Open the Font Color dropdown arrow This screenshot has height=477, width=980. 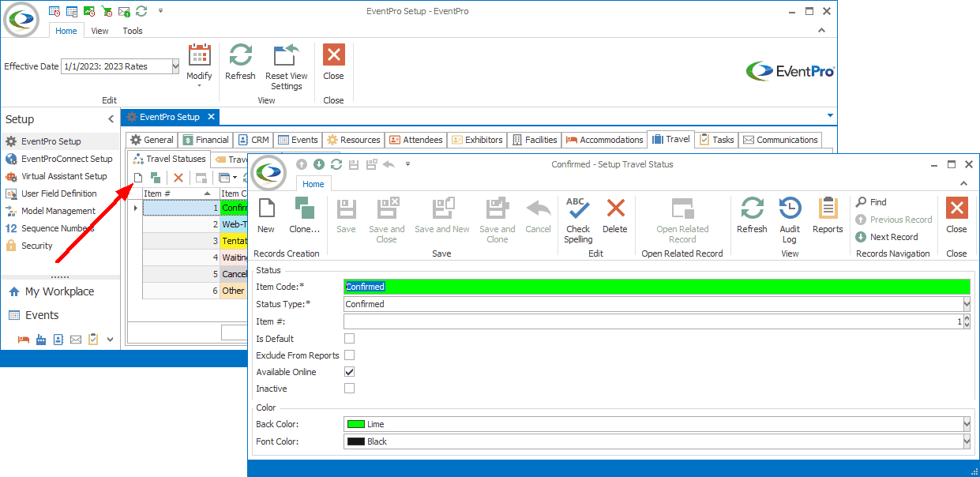click(x=967, y=442)
